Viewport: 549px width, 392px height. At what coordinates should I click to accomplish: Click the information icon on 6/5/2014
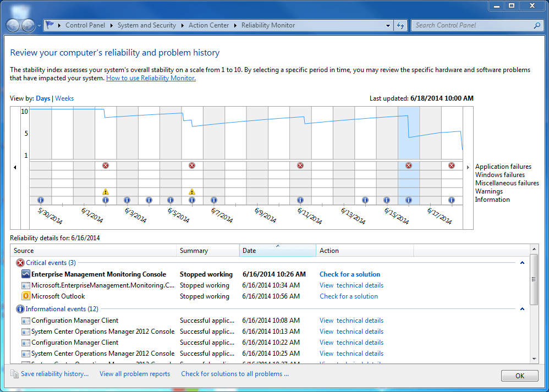(170, 200)
